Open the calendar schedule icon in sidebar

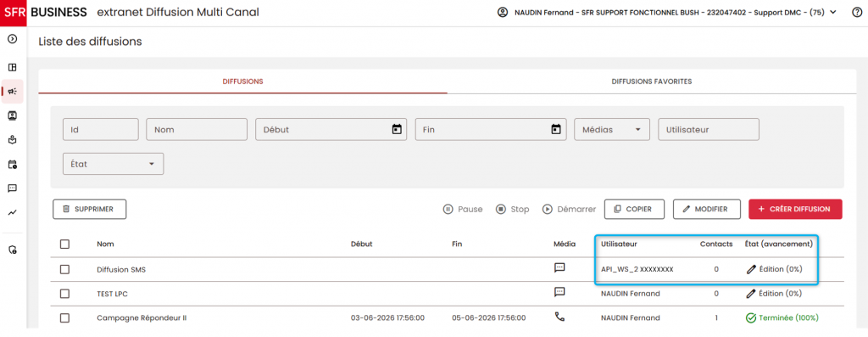[x=12, y=164]
